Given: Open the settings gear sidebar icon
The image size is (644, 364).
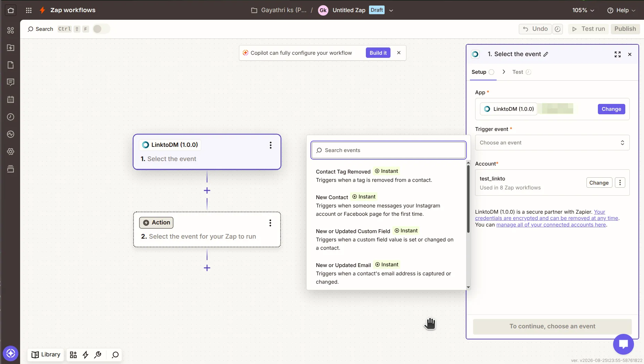Looking at the screenshot, I should [x=11, y=152].
